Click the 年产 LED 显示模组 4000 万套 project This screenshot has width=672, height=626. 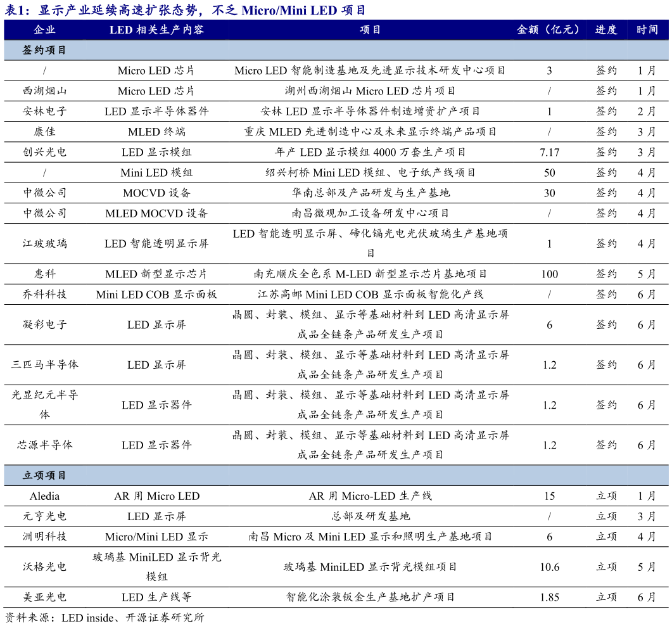click(370, 152)
